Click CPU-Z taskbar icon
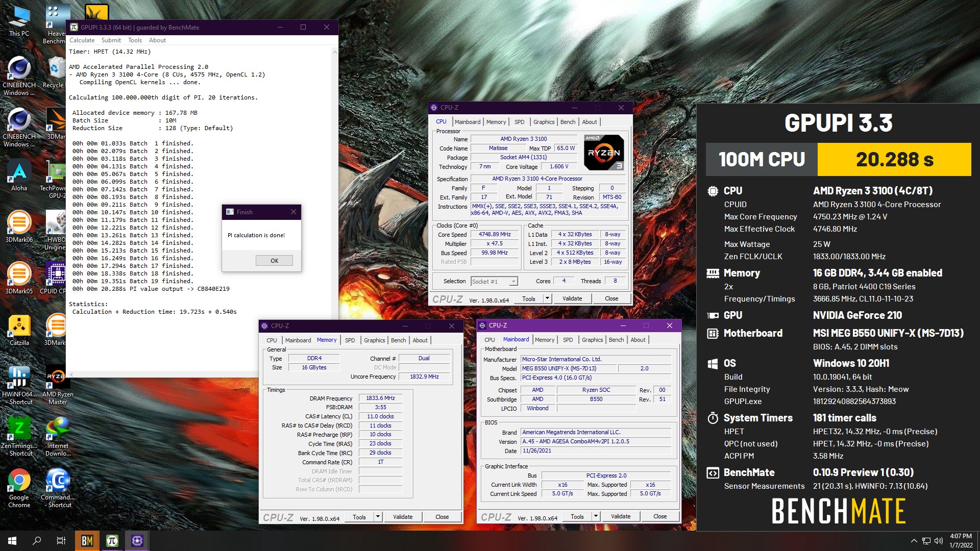The width and height of the screenshot is (980, 551). (137, 541)
